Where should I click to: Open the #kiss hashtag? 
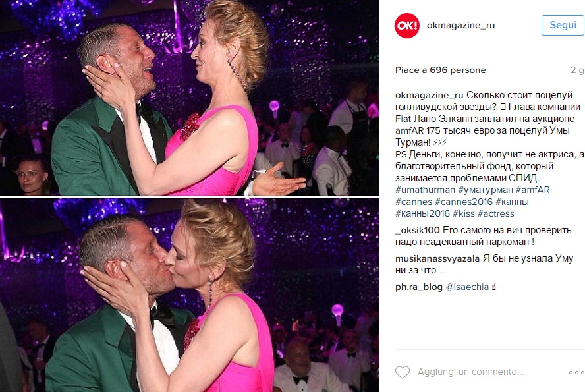point(464,213)
